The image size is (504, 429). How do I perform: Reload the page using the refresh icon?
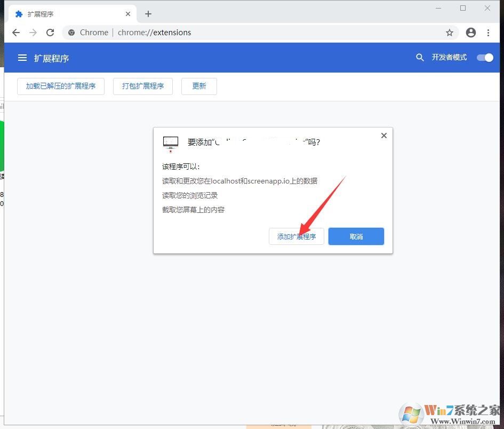pyautogui.click(x=50, y=33)
